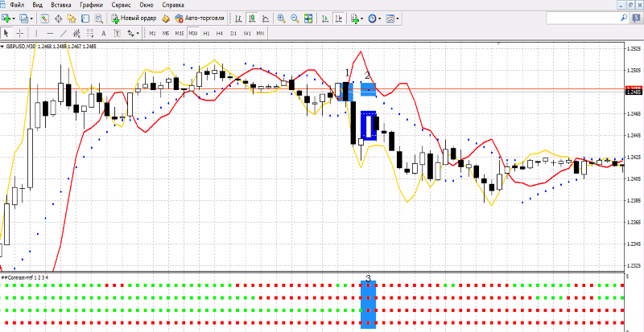This screenshot has width=644, height=332.
Task: Open the Market Watch window icon
Action: (x=45, y=18)
